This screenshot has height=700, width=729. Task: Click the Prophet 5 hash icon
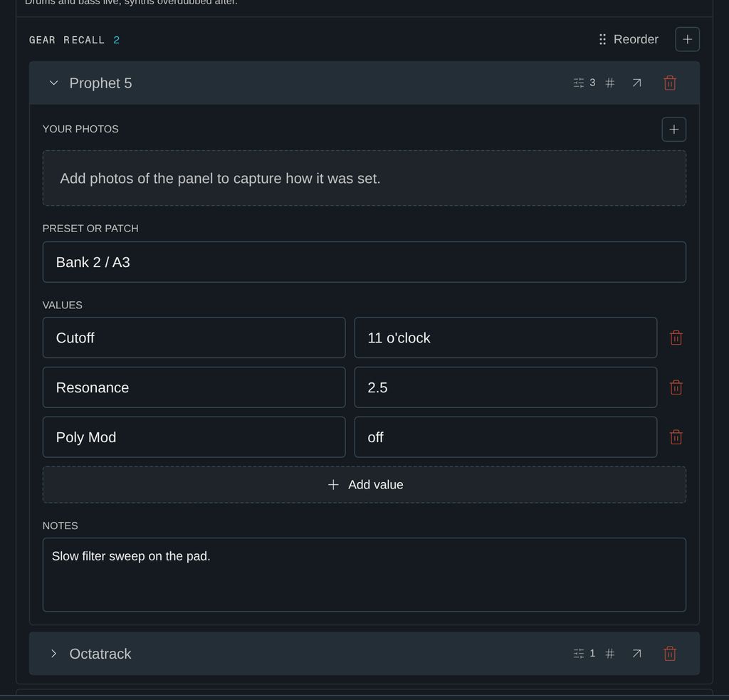coord(609,83)
